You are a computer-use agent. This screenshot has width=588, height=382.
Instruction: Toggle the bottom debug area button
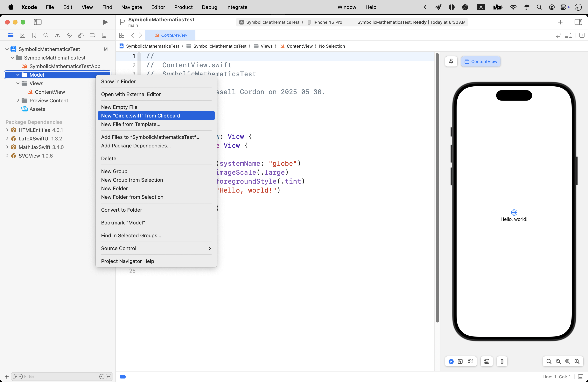pos(581,377)
